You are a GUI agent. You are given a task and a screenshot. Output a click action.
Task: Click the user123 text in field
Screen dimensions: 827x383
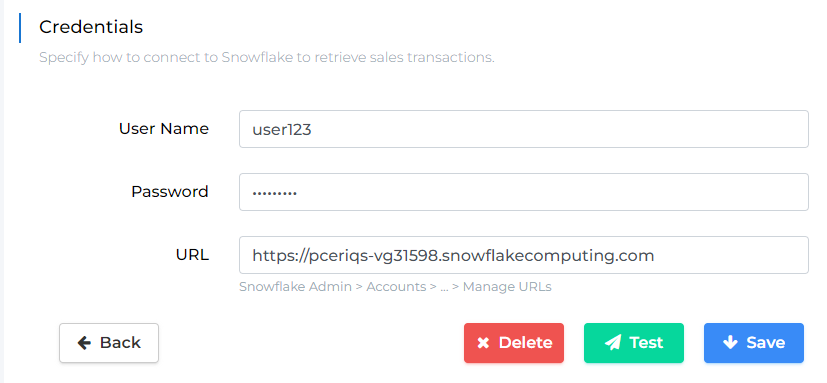[282, 129]
